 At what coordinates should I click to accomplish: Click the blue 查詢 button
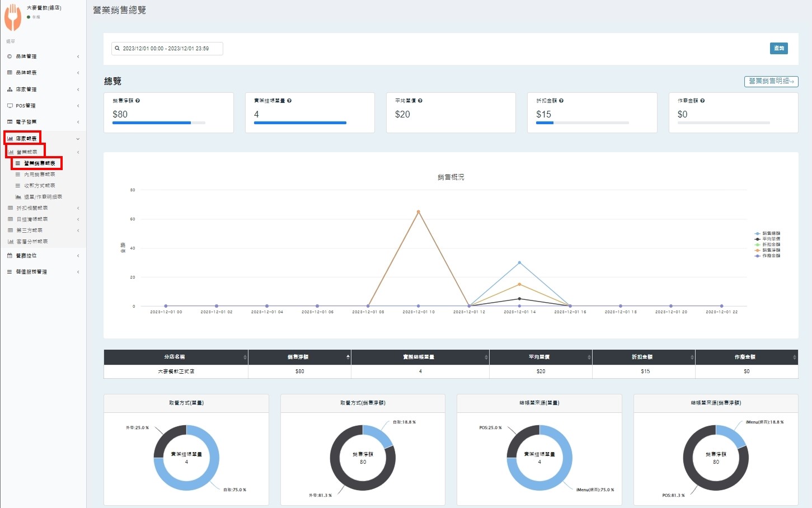[778, 49]
